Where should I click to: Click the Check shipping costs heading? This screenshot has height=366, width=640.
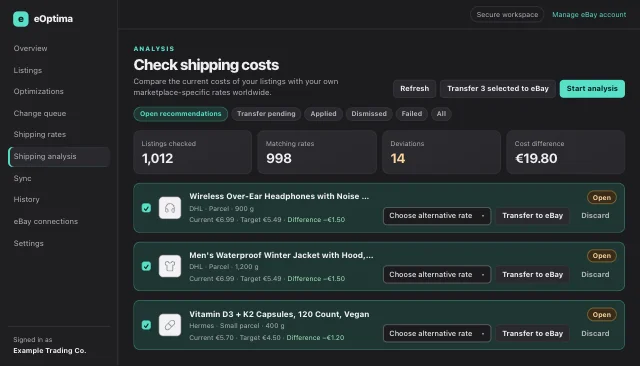click(x=206, y=65)
